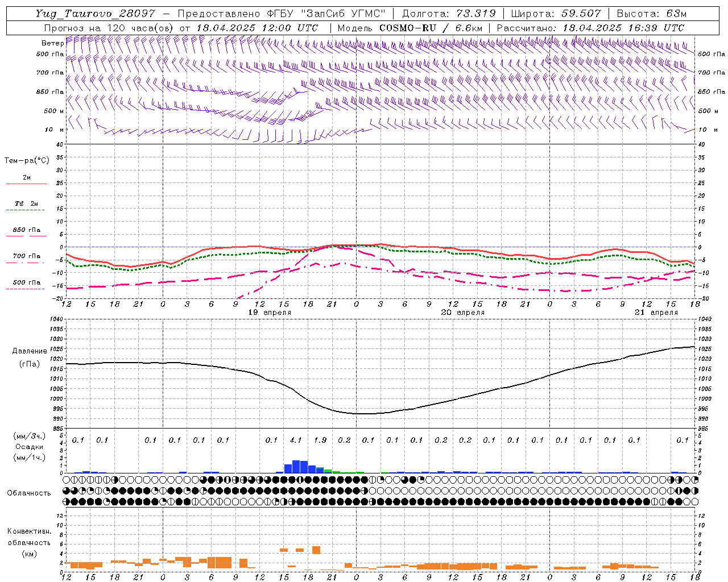The height and width of the screenshot is (582, 728).
Task: Click the 700 гПа label in the temperature legend
Action: [27, 256]
